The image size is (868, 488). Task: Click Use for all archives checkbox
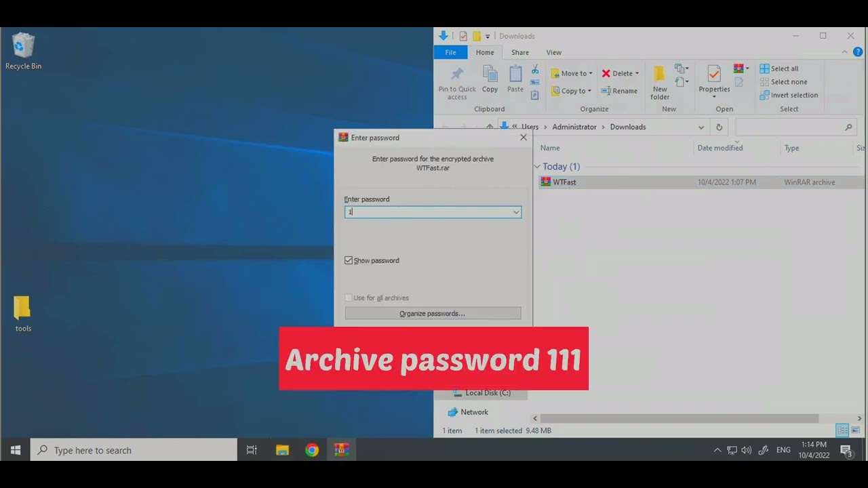pos(349,298)
